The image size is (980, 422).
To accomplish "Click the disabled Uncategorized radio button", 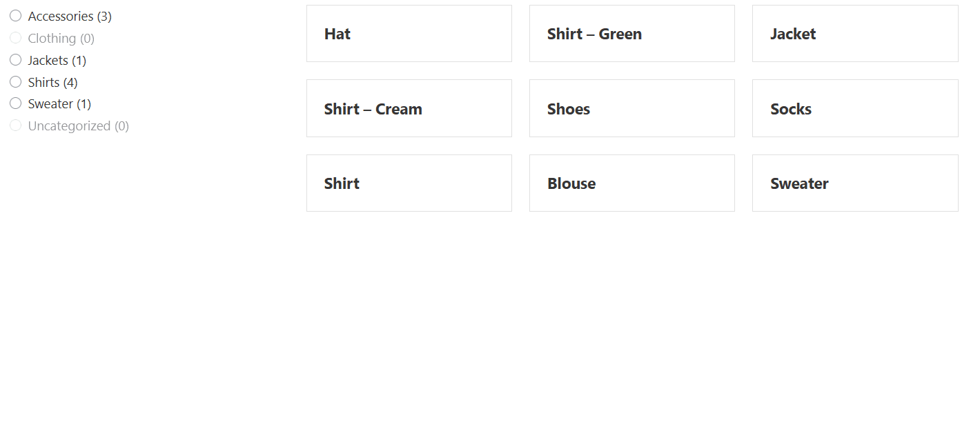I will (x=15, y=125).
